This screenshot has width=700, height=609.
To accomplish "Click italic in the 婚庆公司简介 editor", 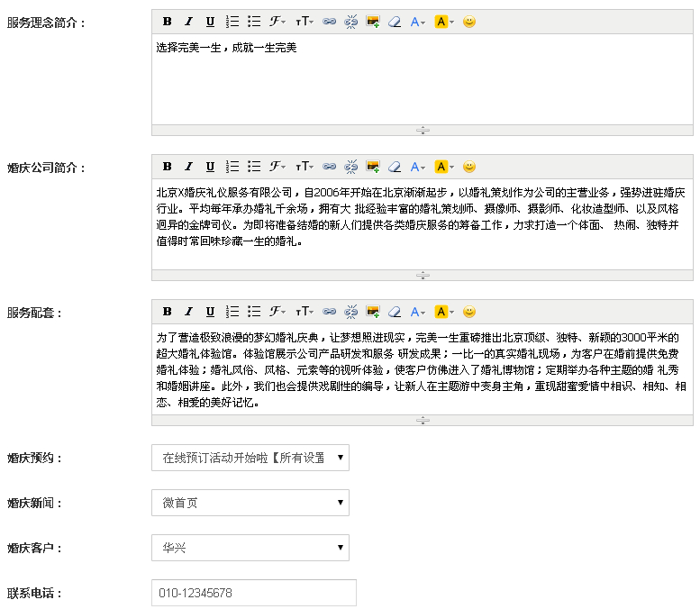I will 188,167.
